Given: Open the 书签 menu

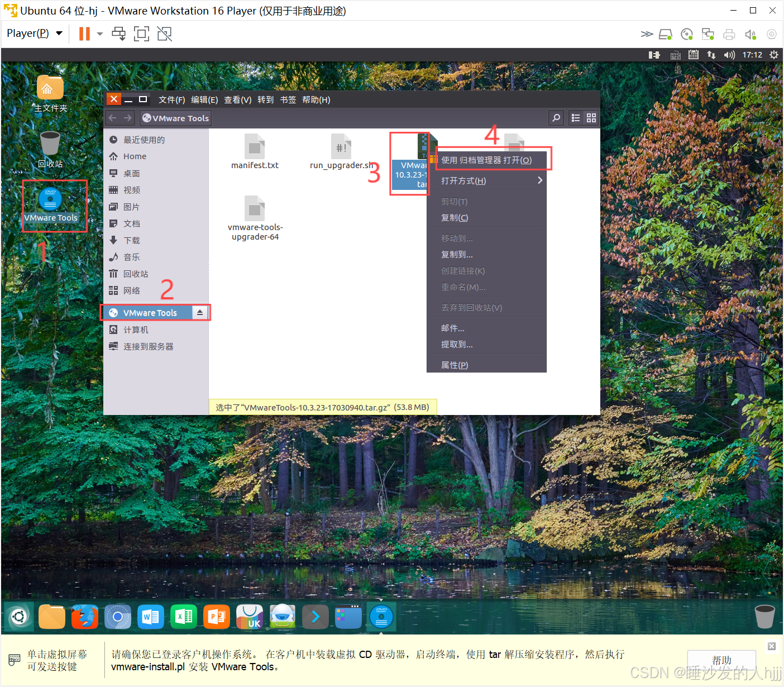Looking at the screenshot, I should [288, 99].
